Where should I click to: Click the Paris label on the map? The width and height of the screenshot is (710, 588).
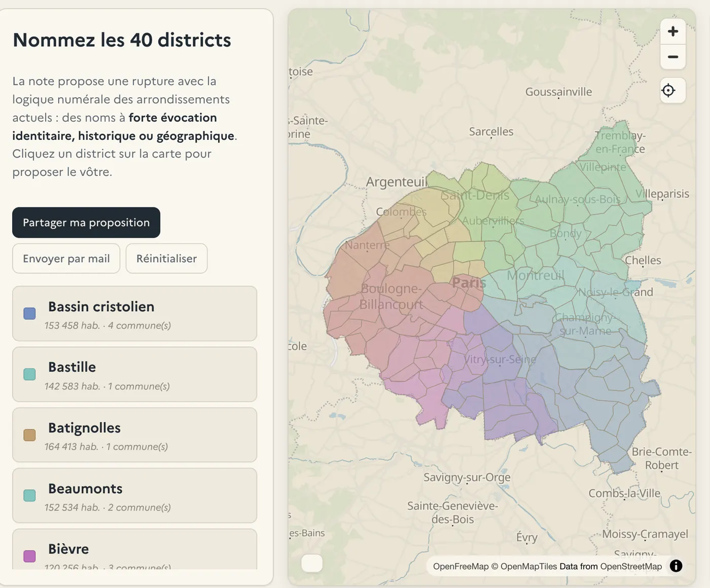469,283
